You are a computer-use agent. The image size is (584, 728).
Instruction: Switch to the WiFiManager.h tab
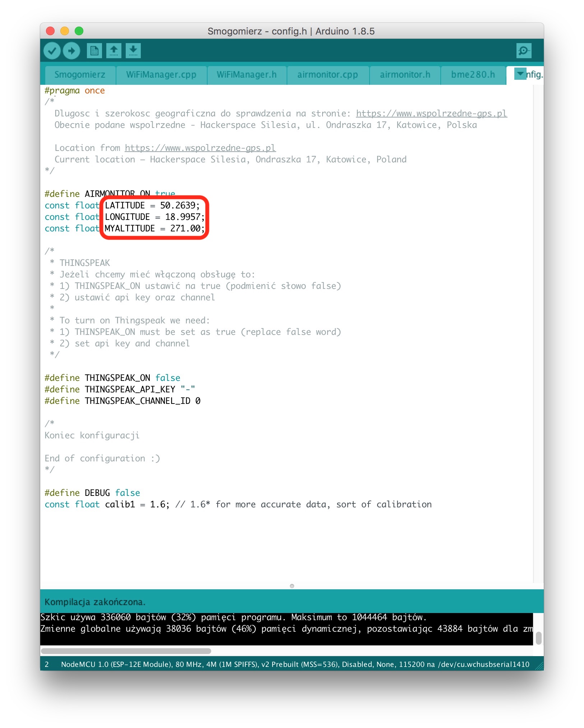point(247,75)
